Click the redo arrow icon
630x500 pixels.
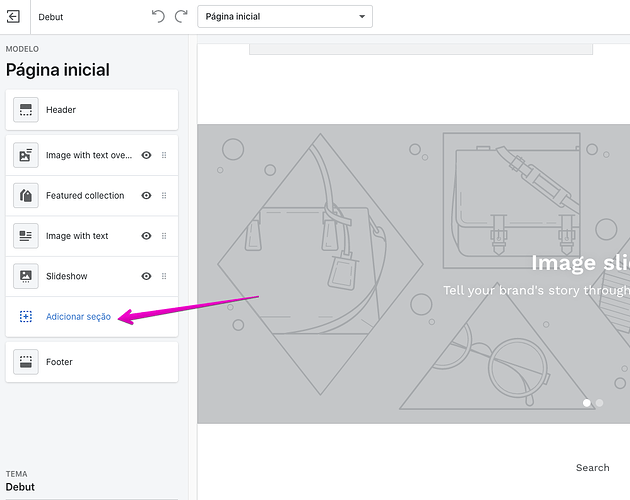tap(181, 16)
